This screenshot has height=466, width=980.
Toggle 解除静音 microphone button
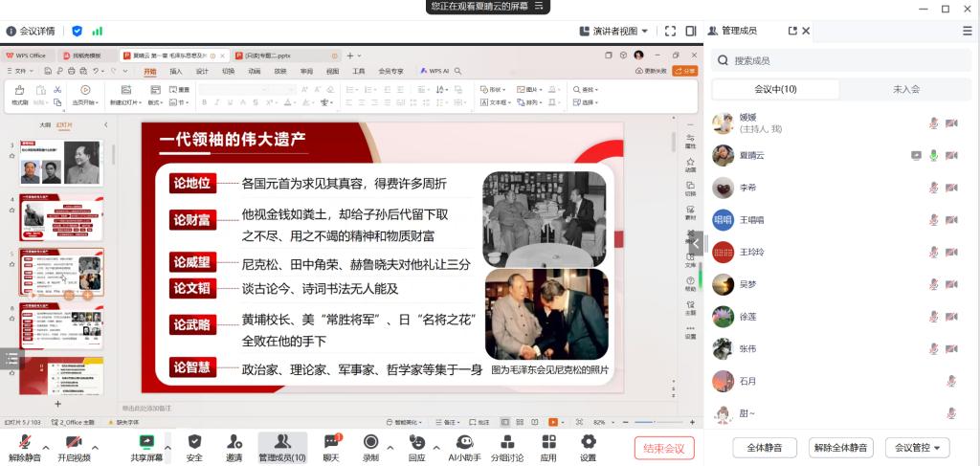(24, 442)
